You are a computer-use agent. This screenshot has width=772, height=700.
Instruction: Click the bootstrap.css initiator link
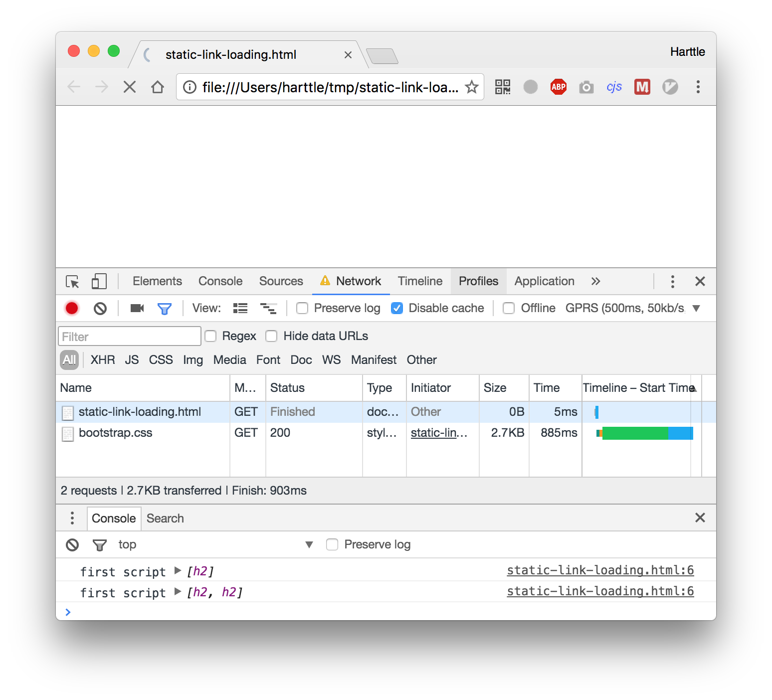439,433
